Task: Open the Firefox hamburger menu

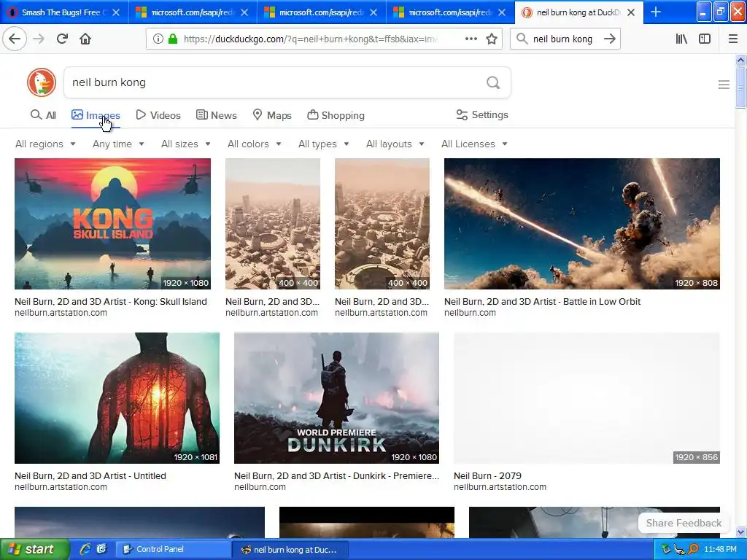Action: pyautogui.click(x=733, y=39)
